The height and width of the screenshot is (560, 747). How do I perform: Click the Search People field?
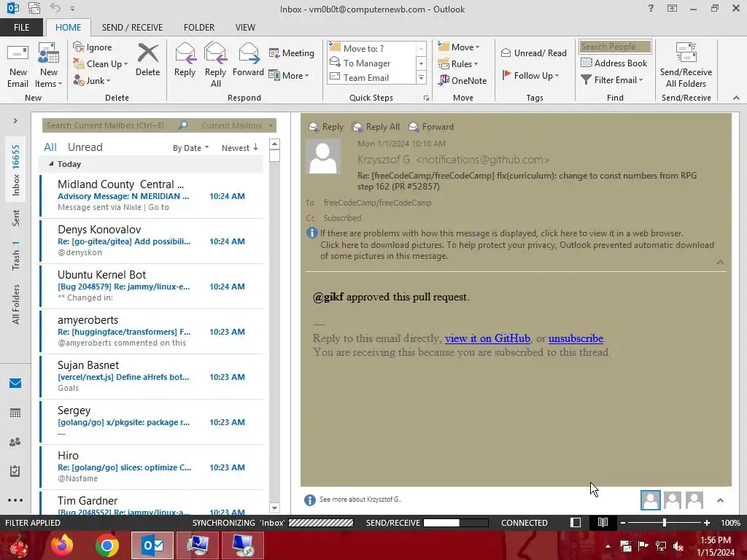(x=614, y=46)
